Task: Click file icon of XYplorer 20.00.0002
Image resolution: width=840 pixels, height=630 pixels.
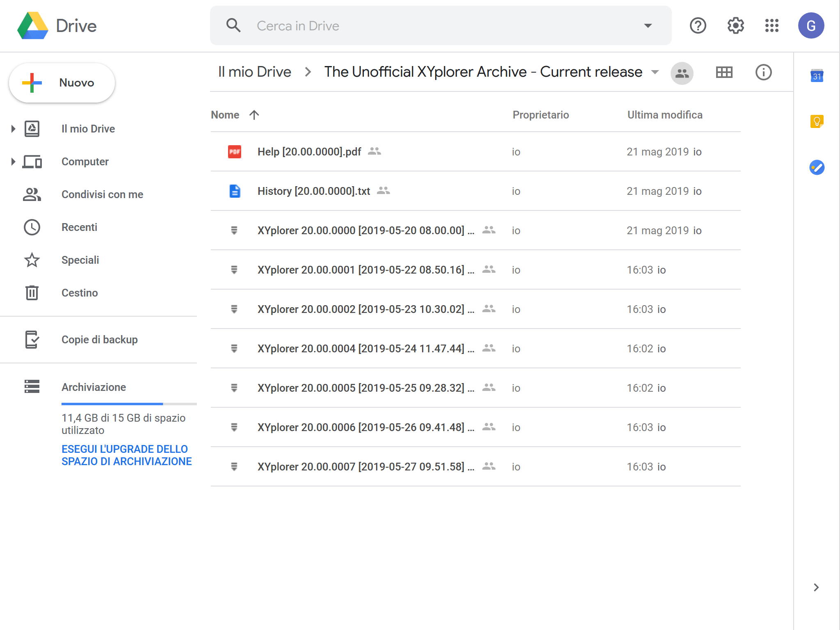Action: click(x=234, y=309)
